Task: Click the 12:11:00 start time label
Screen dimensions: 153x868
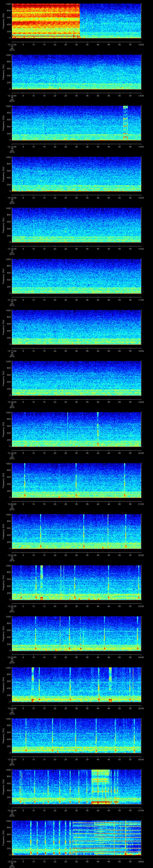Action: [12, 44]
